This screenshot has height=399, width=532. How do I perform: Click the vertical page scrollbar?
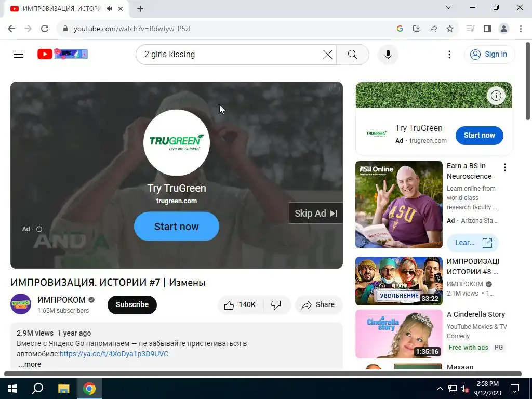[528, 81]
